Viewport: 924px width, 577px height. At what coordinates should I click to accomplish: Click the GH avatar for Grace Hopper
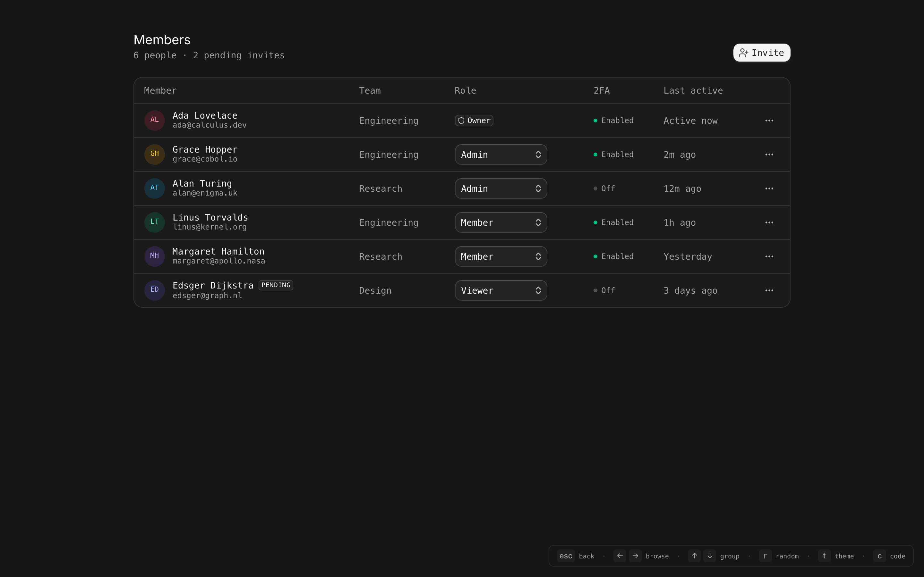tap(154, 154)
